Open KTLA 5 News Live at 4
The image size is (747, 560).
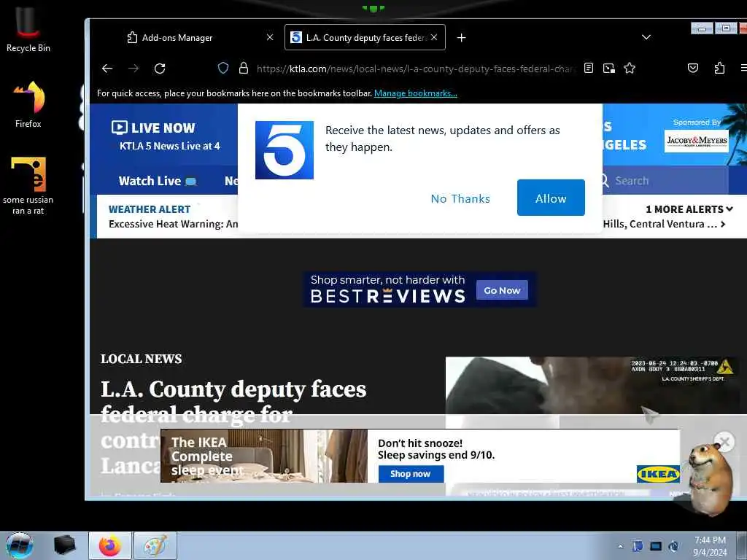[169, 146]
